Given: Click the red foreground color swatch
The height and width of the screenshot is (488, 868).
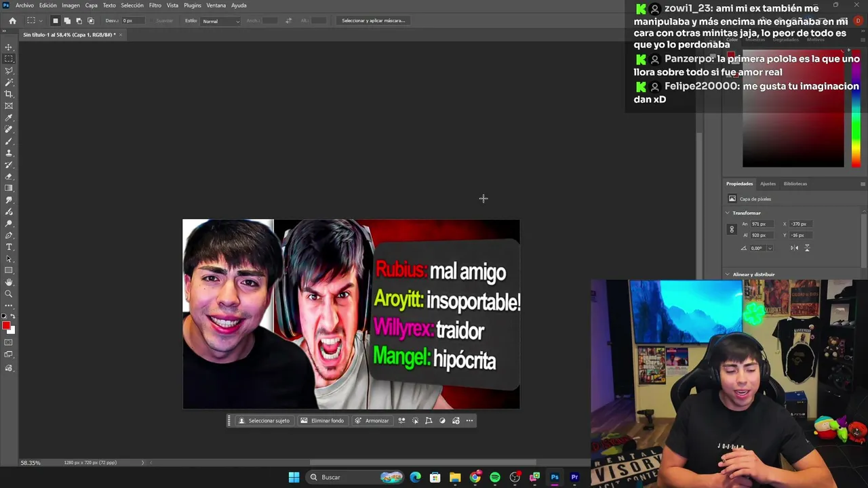Looking at the screenshot, I should pos(6,326).
